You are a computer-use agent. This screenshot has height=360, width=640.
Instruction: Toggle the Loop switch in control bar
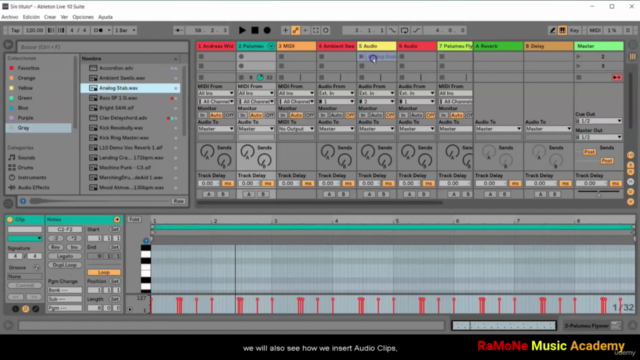(404, 30)
